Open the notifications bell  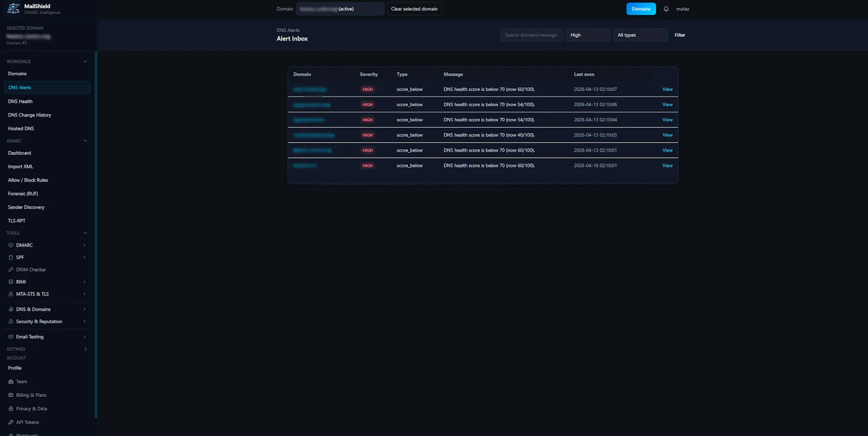(666, 9)
